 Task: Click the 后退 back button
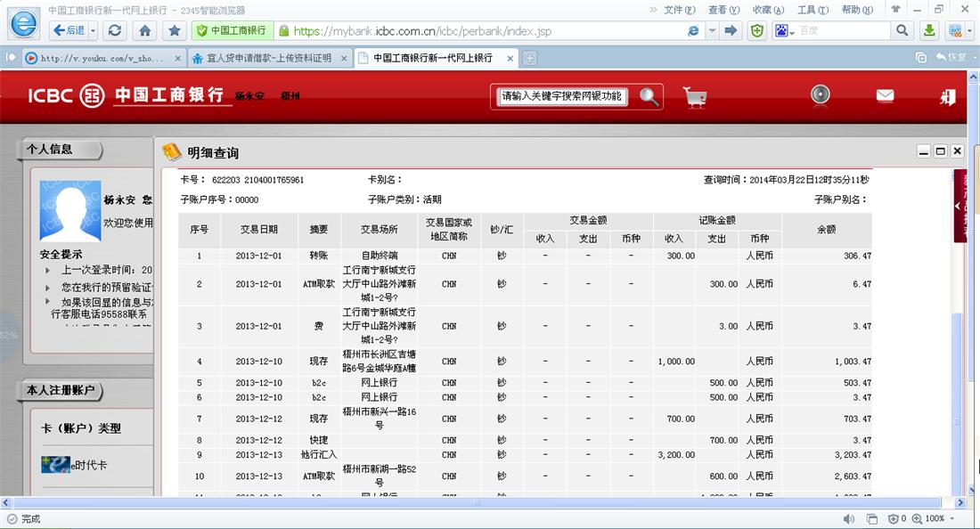pos(69,30)
